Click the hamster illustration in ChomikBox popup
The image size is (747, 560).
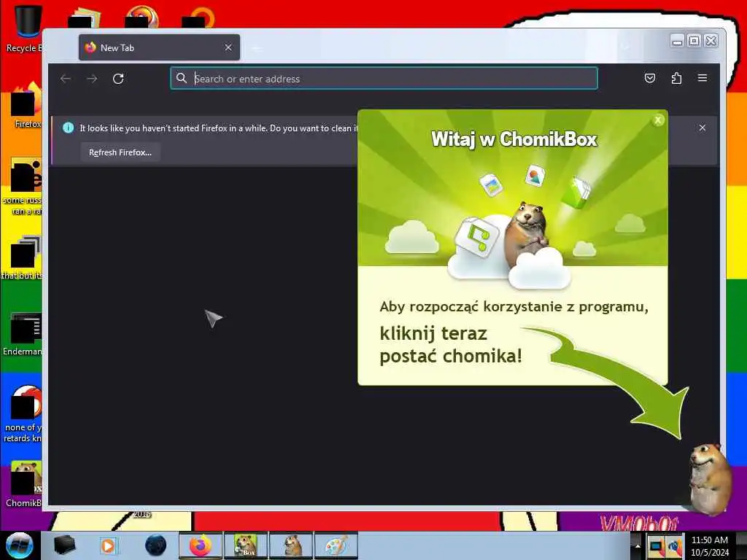[x=527, y=233]
